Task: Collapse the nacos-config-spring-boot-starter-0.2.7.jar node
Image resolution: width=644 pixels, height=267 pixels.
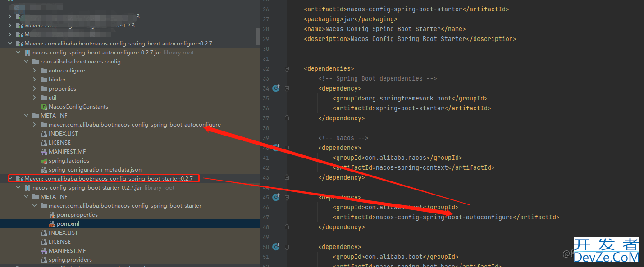Action: point(18,188)
